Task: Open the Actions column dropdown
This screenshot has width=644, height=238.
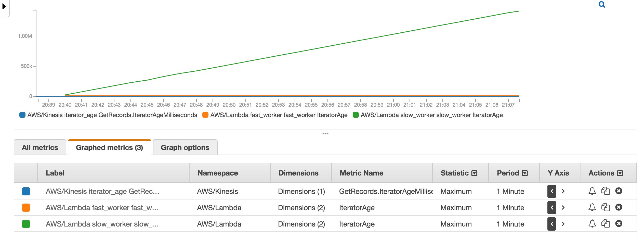Action: (x=620, y=173)
